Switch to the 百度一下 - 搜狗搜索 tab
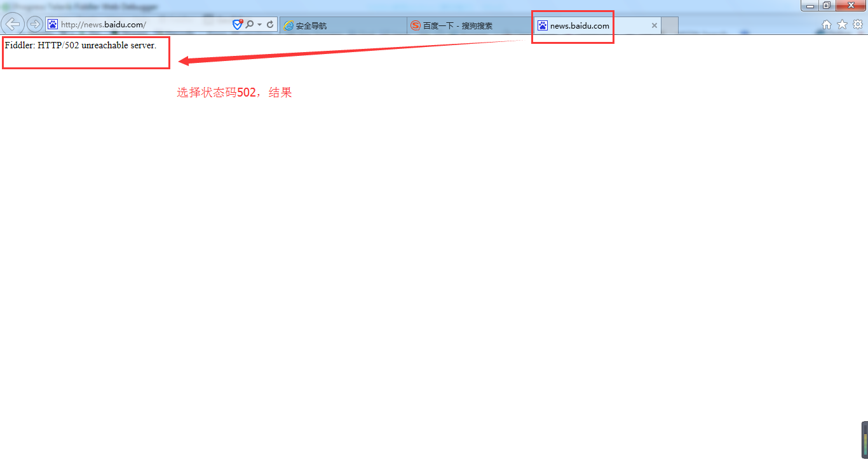The height and width of the screenshot is (460, 868). coord(470,25)
